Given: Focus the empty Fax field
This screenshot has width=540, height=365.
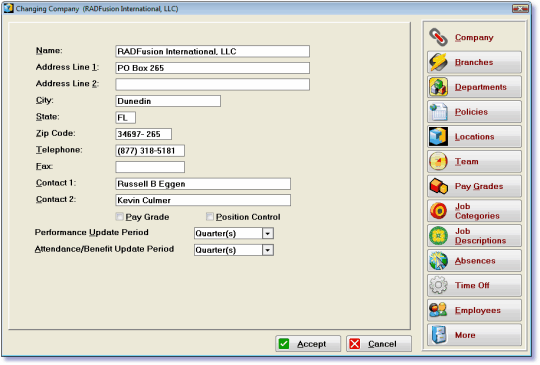Looking at the screenshot, I should tap(150, 167).
